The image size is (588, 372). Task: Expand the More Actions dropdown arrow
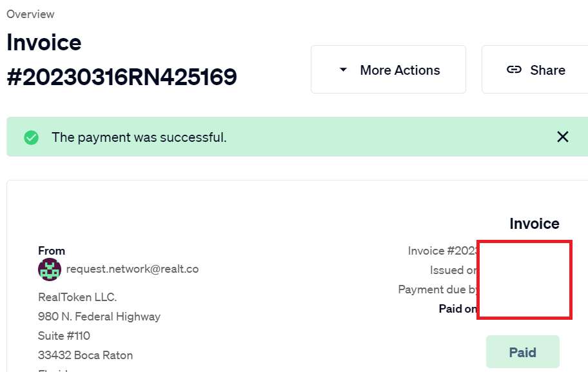click(x=343, y=70)
